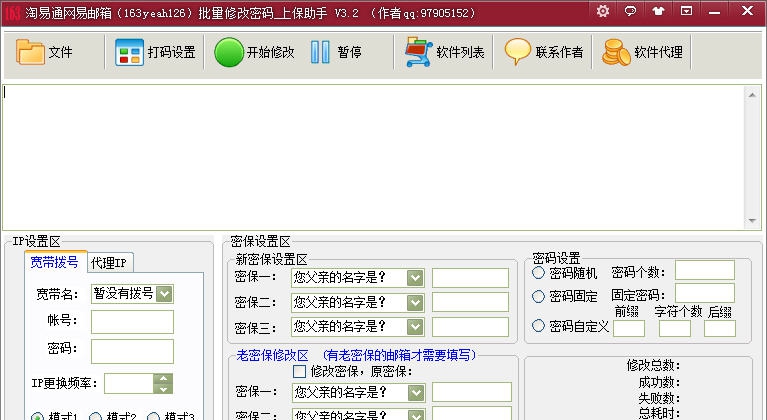Screen dimensions: 767x420
Task: Open the title bar dropdown menu icon
Action: pyautogui.click(x=686, y=11)
